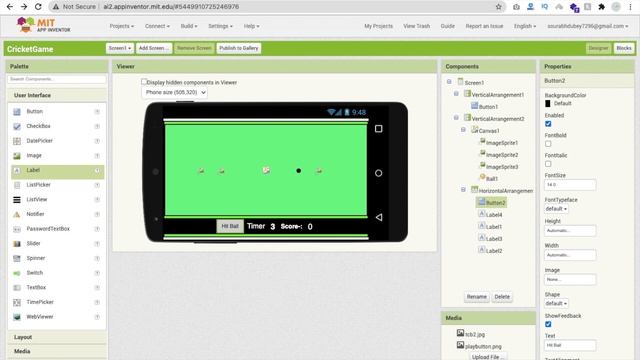Viewport: 640px width, 360px height.
Task: Open the Shape default dropdown
Action: pyautogui.click(x=556, y=303)
